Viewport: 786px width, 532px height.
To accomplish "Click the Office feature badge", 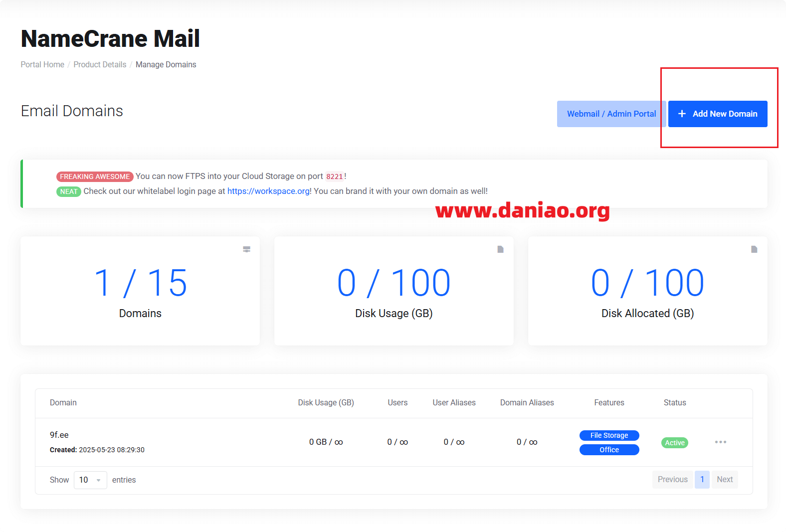I will 609,450.
